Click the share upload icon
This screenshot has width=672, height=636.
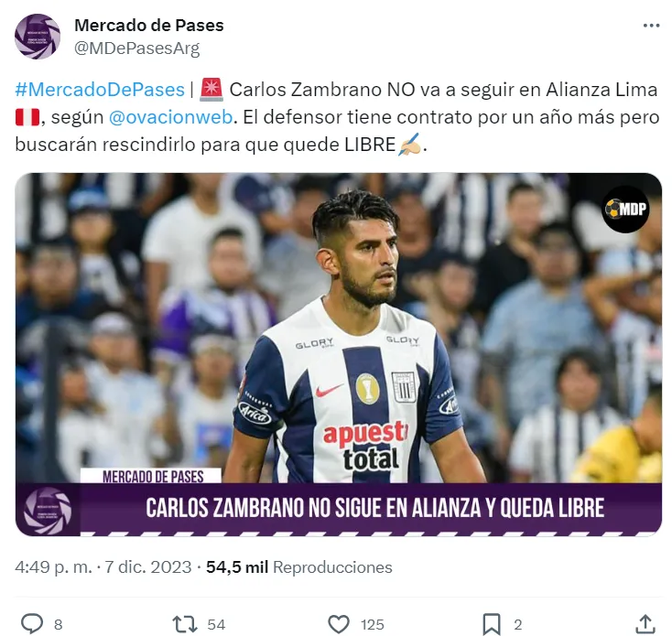[645, 623]
